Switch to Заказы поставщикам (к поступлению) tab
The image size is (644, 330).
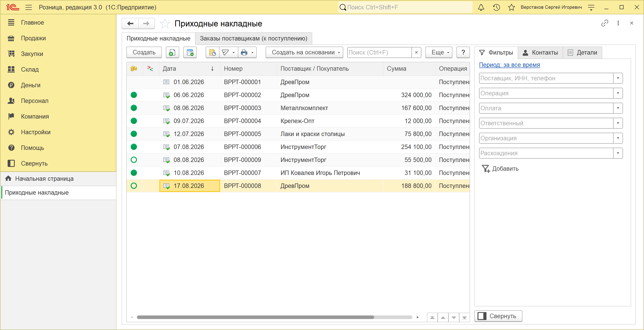point(254,38)
